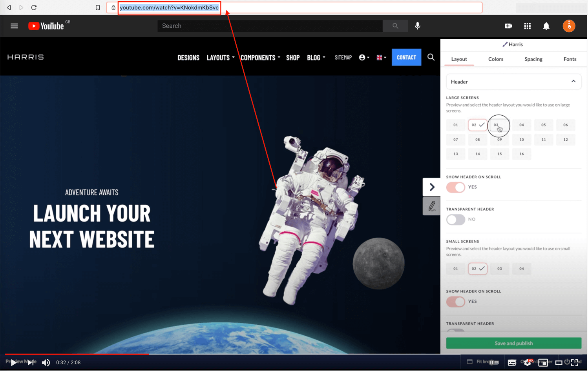The height and width of the screenshot is (371, 588).
Task: Click the YouTube create video icon
Action: click(508, 26)
